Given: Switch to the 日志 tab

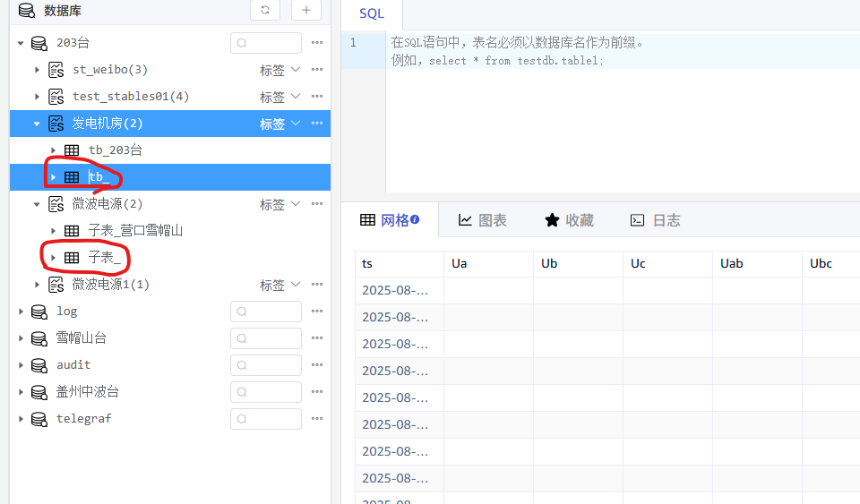Looking at the screenshot, I should click(x=655, y=220).
